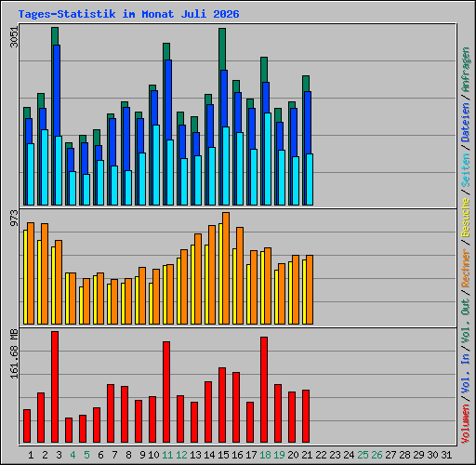The image size is (476, 465).
Task: Click the green weekend day 11 label
Action: point(167,455)
